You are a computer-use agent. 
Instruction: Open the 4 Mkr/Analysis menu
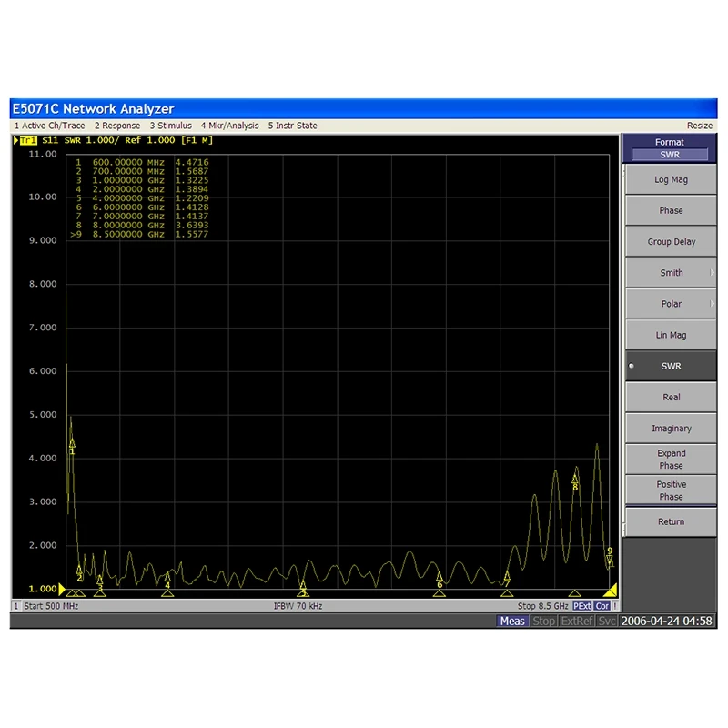[230, 126]
